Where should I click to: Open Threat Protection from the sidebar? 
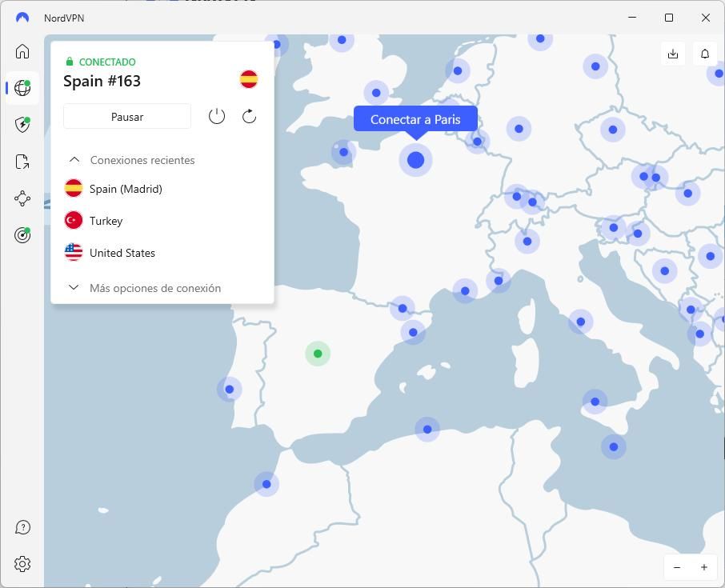pyautogui.click(x=22, y=125)
